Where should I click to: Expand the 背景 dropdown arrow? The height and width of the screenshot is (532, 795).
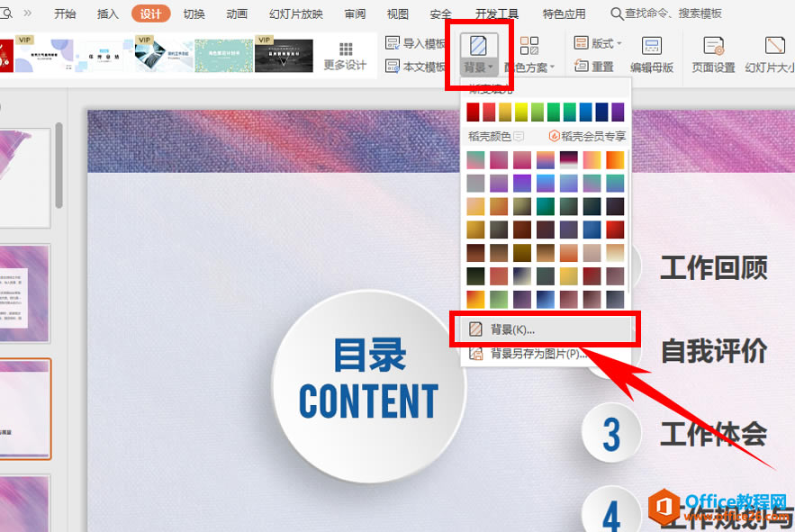click(491, 67)
